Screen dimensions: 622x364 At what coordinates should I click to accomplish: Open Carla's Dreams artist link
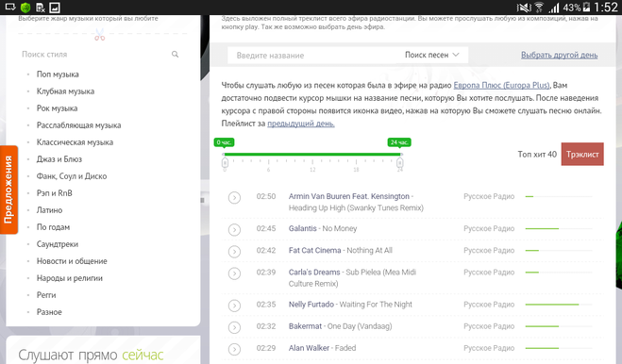point(314,272)
